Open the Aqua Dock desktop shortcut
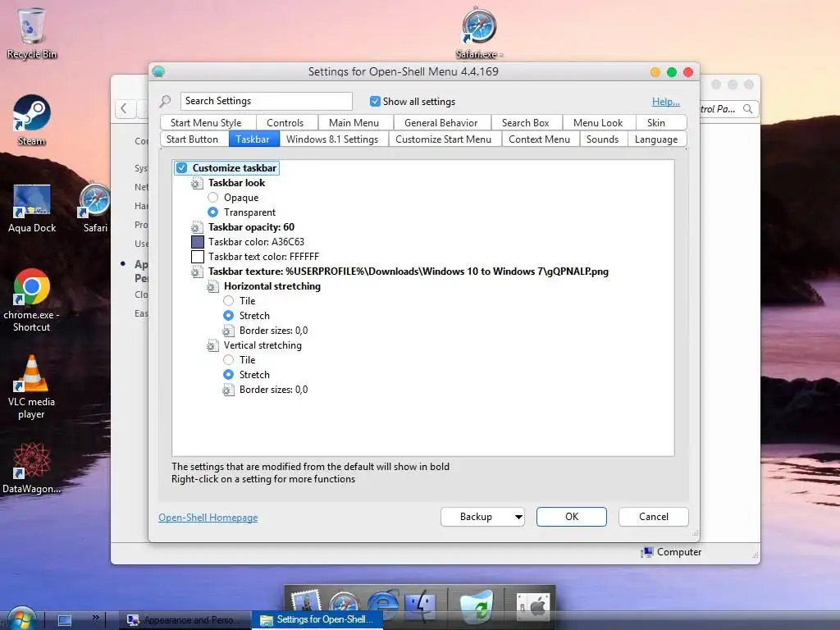840x630 pixels. coord(32,208)
